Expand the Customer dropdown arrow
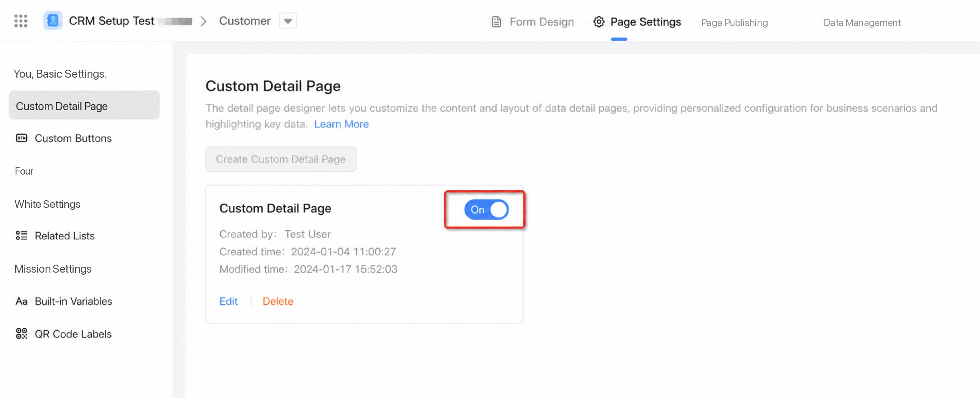 288,21
